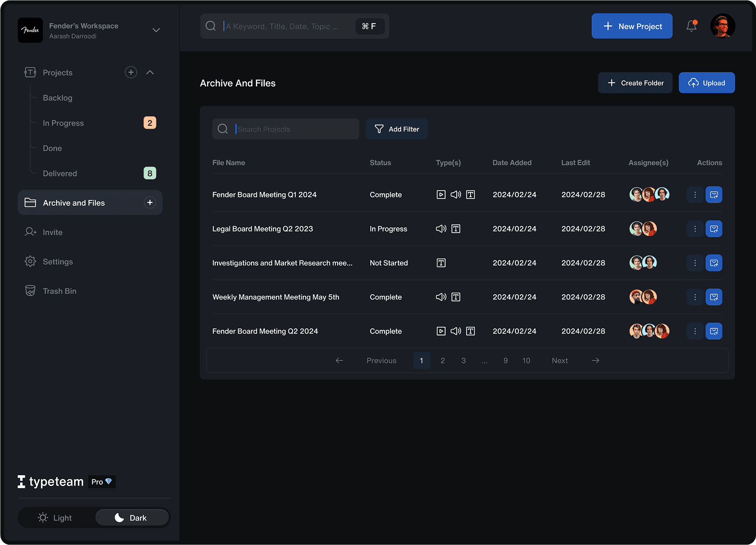Click the text type icon for Weekly Management Meeting May 5th
Image resolution: width=756 pixels, height=545 pixels.
456,297
